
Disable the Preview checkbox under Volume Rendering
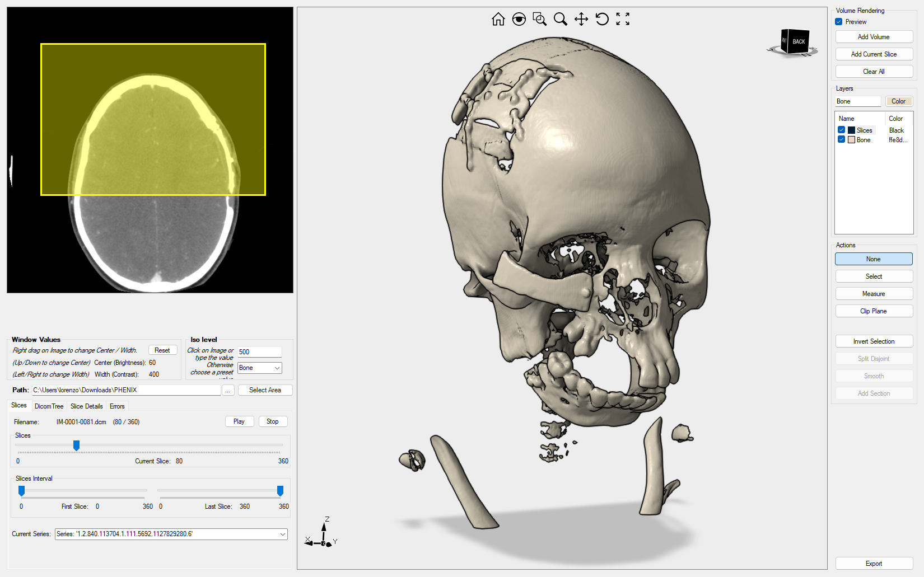(838, 21)
